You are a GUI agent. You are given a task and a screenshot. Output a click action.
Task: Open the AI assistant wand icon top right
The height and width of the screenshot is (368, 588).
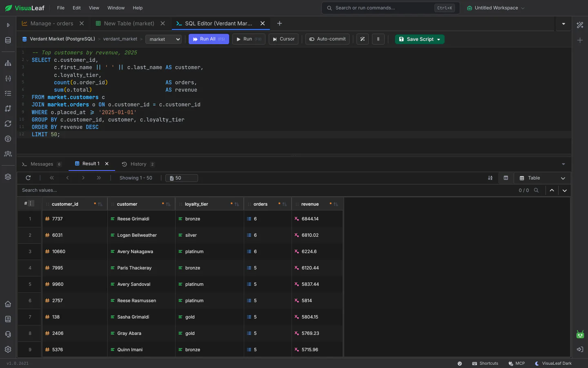click(580, 25)
